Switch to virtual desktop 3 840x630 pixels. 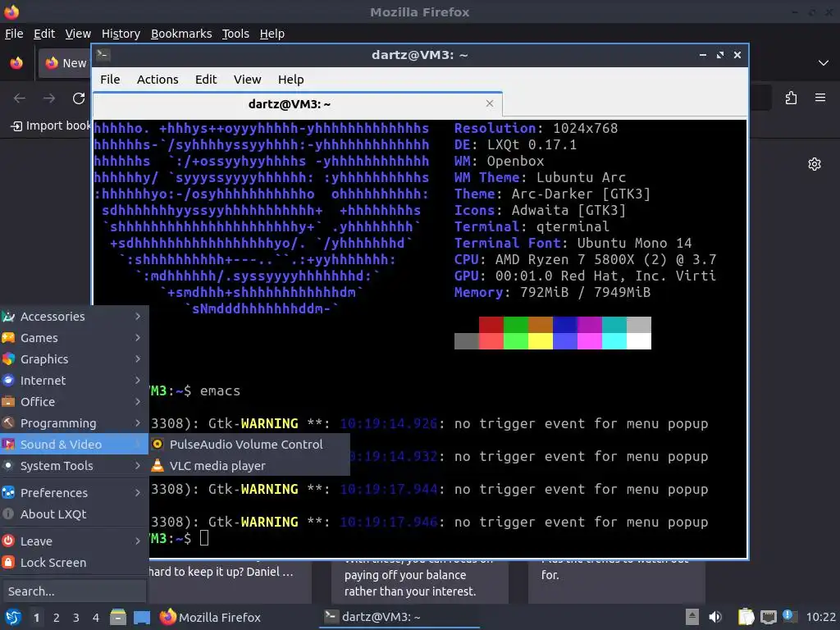(76, 618)
